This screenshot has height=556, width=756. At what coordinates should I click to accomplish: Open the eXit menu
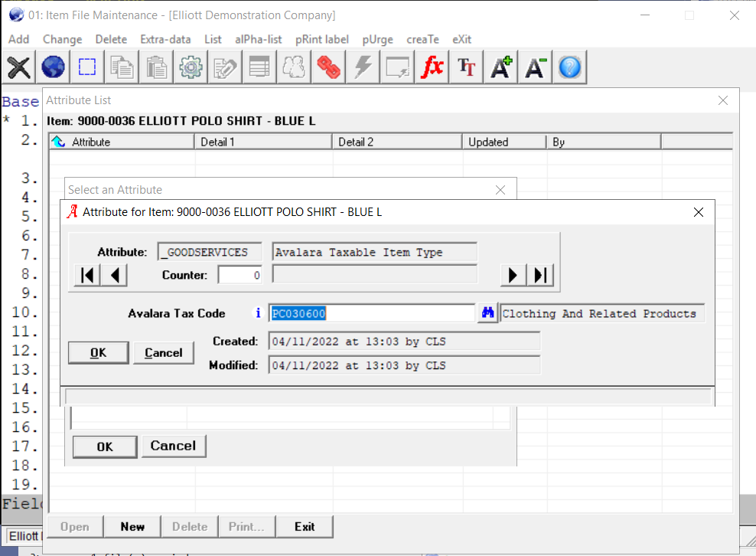(462, 40)
